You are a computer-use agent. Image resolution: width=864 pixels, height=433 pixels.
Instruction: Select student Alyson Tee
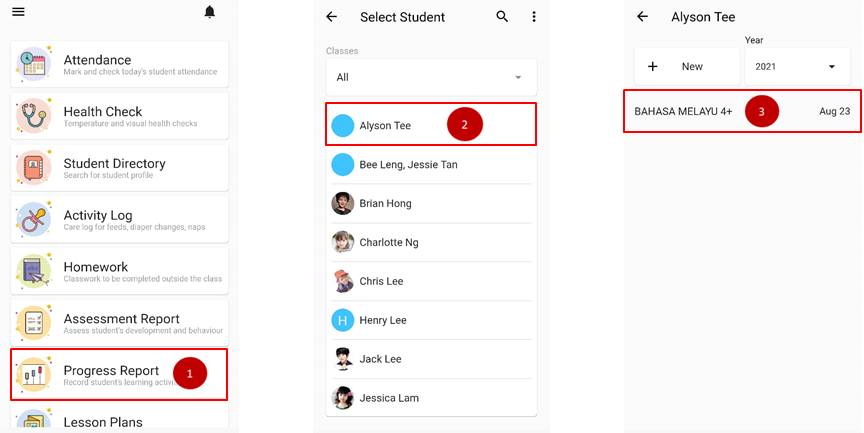click(385, 126)
